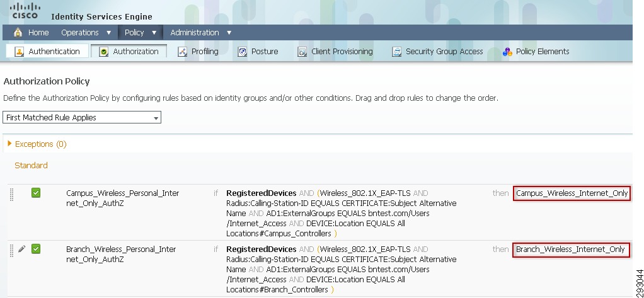Viewport: 644px width, 298px height.
Task: Switch to the Profiling tab
Action: point(198,51)
